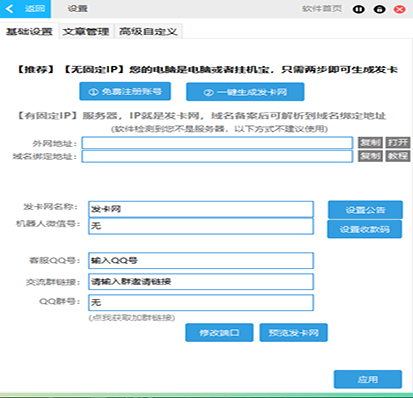Click the QQ群号 input field

pyautogui.click(x=201, y=303)
